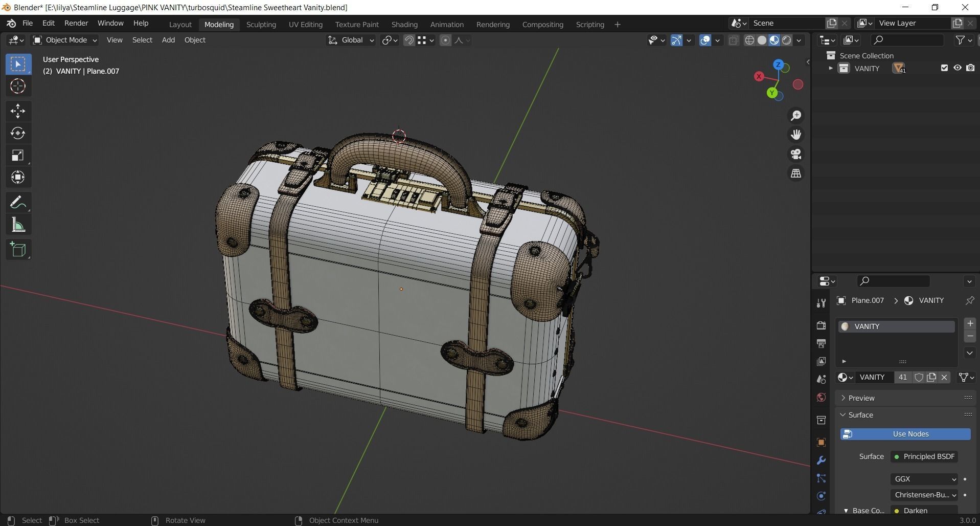
Task: Switch to rendered viewport shading
Action: click(787, 40)
